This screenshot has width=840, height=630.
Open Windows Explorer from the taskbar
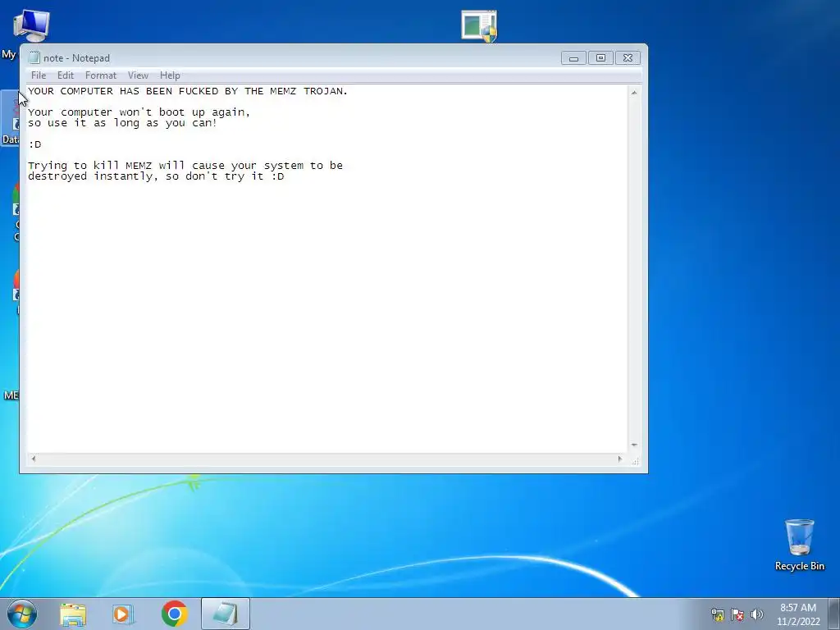click(x=73, y=614)
